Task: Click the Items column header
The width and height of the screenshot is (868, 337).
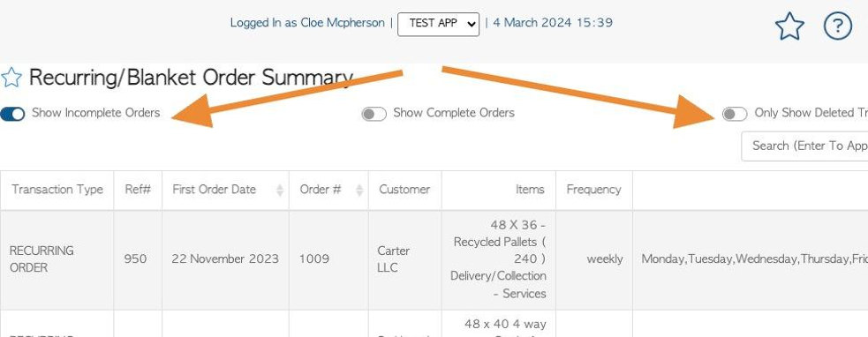Action: coord(499,190)
